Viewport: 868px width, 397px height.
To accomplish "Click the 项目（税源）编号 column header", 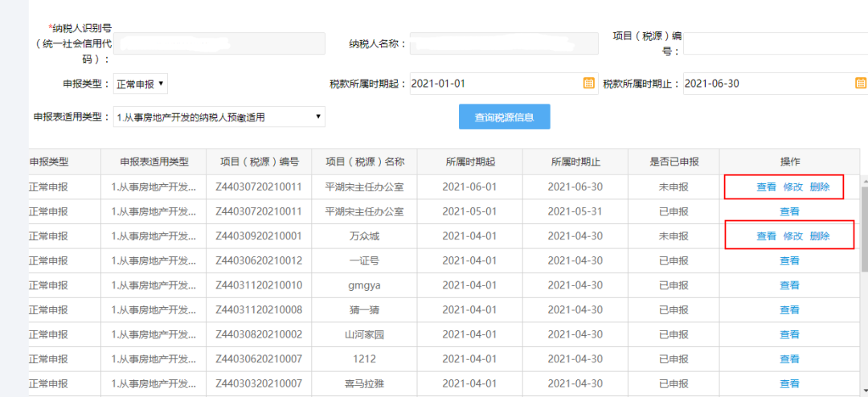I will coord(259,162).
